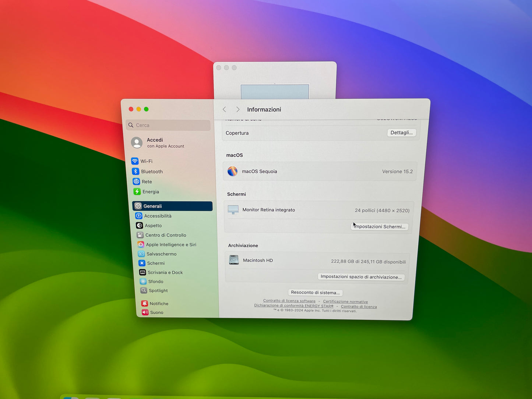Select Apple Intelligence e Siri icon
The height and width of the screenshot is (399, 532).
click(141, 244)
